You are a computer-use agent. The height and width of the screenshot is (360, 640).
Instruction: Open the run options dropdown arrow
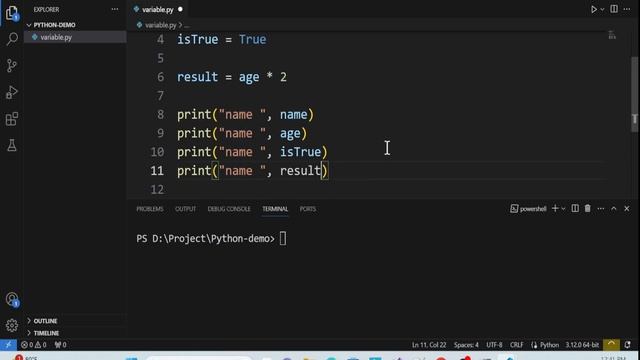pos(602,9)
